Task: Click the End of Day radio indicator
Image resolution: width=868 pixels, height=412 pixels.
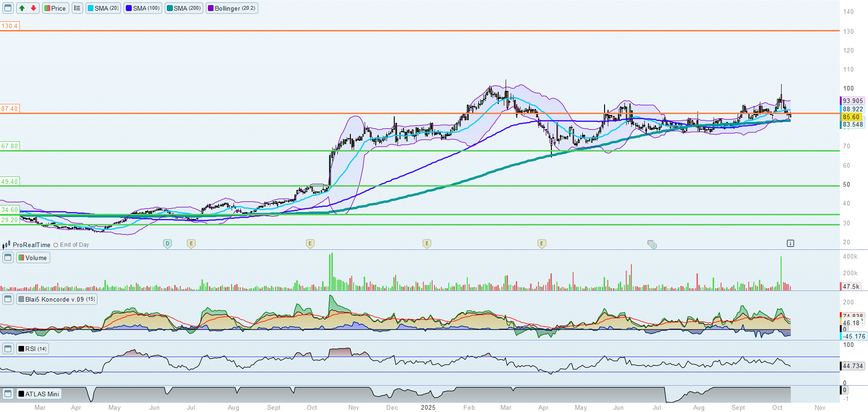Action: [x=56, y=245]
